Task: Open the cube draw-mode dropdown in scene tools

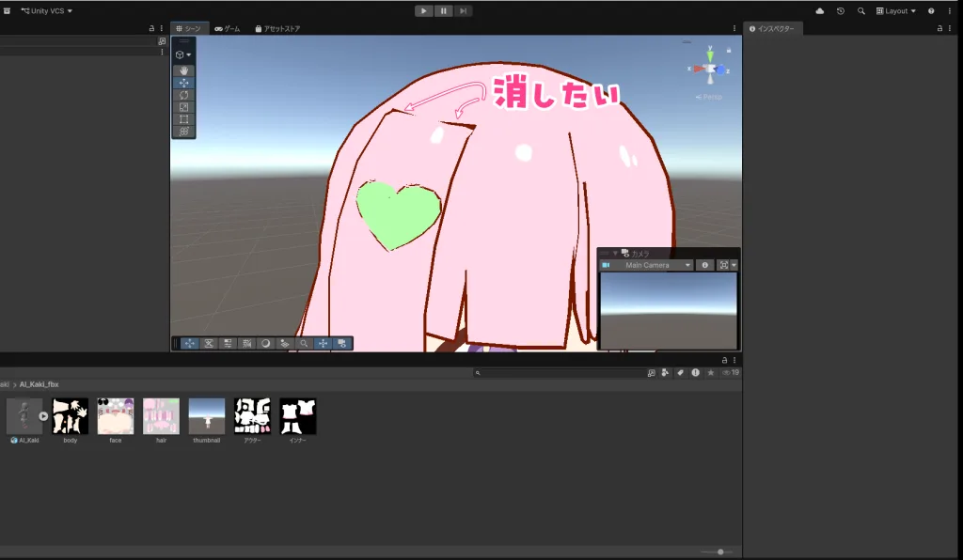Action: click(x=183, y=54)
